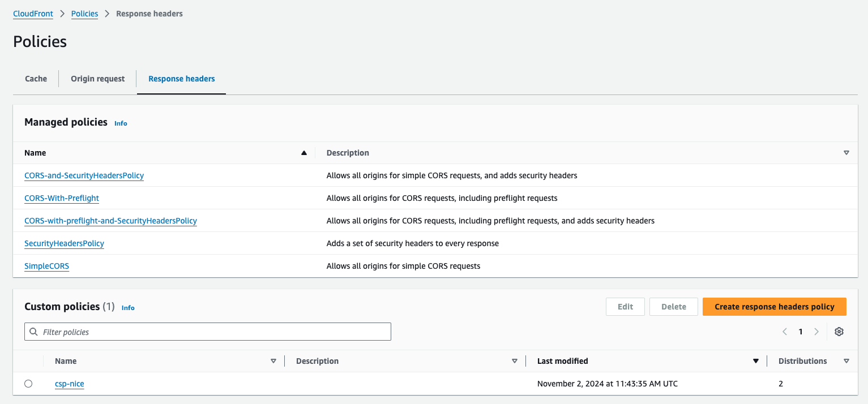Switch to the Origin request tab
Screen dimensions: 868x404
(x=97, y=79)
